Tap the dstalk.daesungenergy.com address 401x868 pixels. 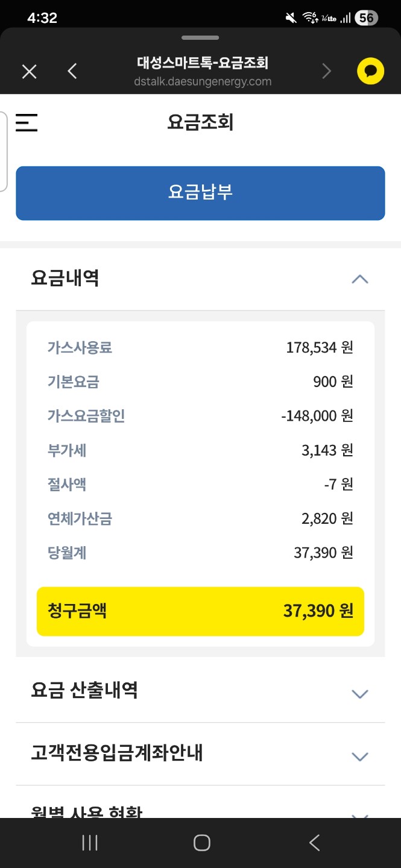pyautogui.click(x=203, y=82)
